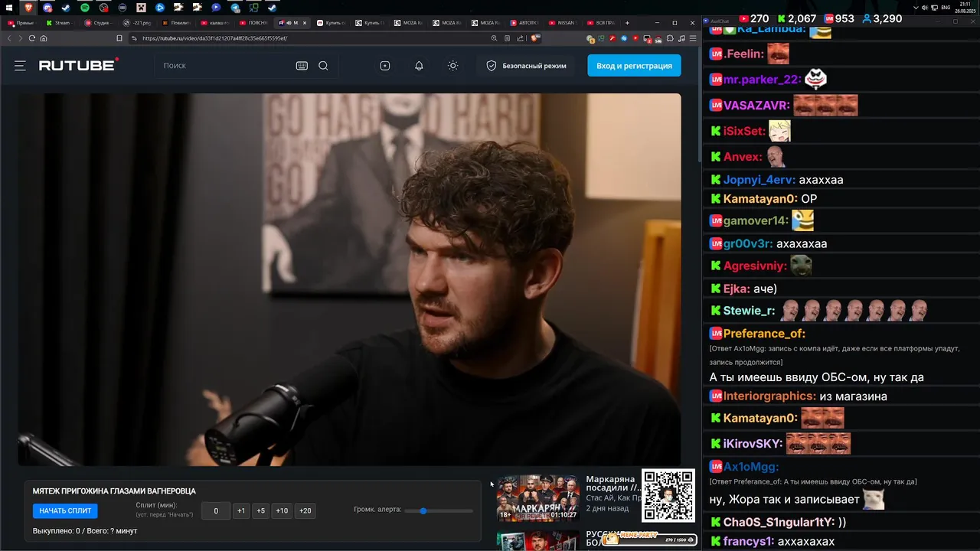
Task: Click Interiorgraphics chat message из магазина
Action: (x=853, y=396)
